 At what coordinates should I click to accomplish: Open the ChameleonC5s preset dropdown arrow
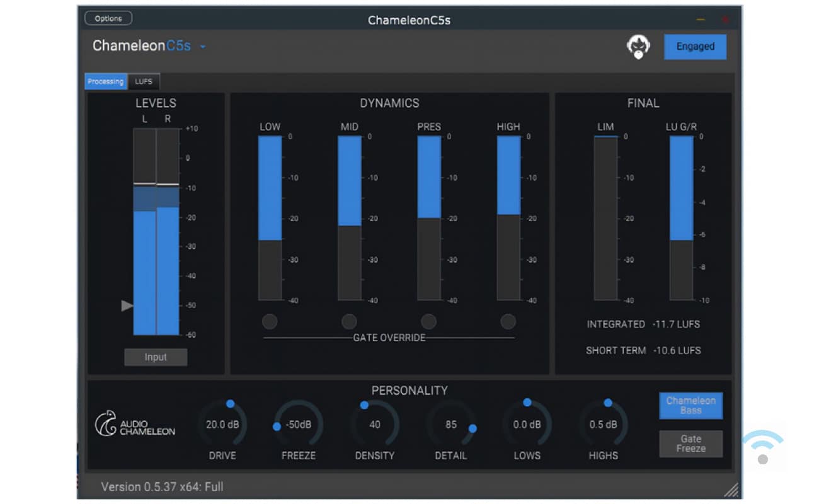203,47
